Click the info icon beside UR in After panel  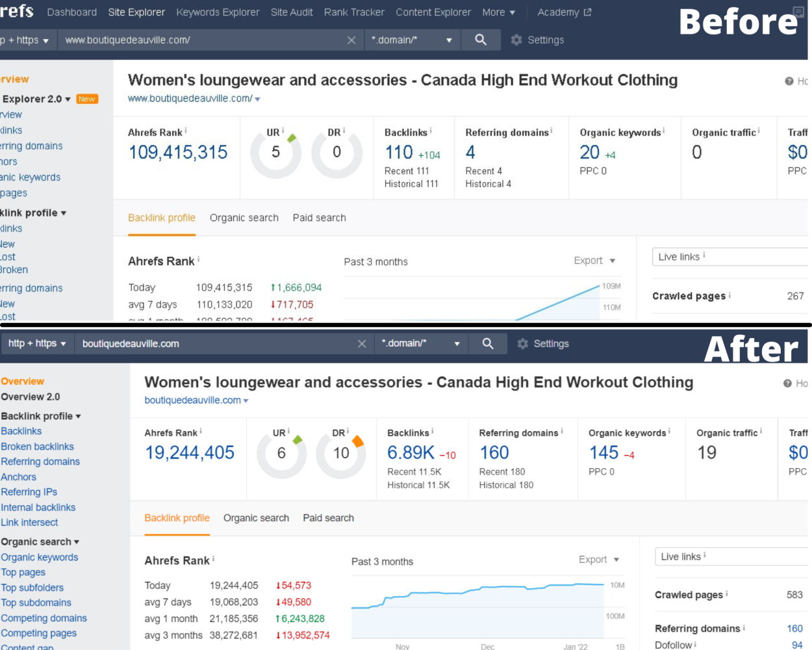[288, 431]
